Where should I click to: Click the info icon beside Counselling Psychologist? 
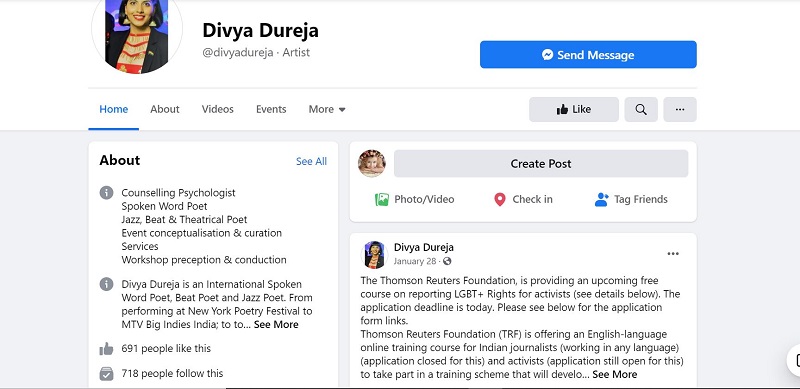106,192
